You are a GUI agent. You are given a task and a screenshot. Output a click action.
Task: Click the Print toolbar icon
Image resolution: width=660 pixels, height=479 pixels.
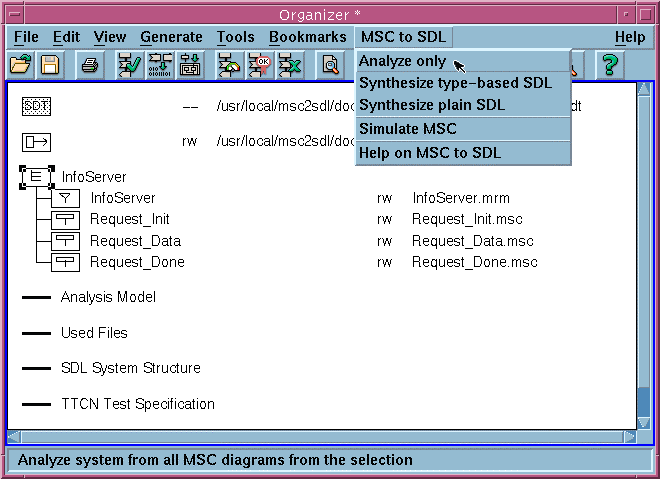90,65
